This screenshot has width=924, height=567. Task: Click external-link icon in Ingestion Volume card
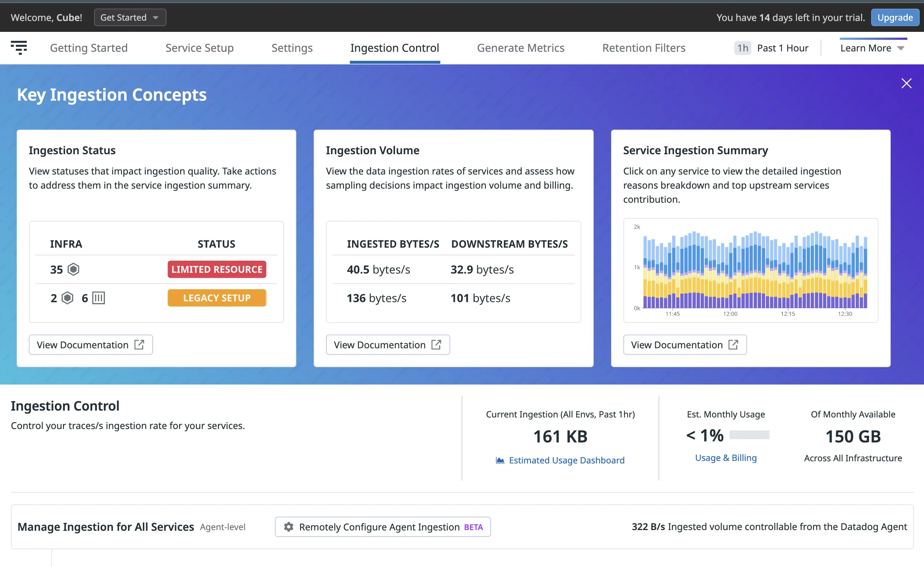436,344
